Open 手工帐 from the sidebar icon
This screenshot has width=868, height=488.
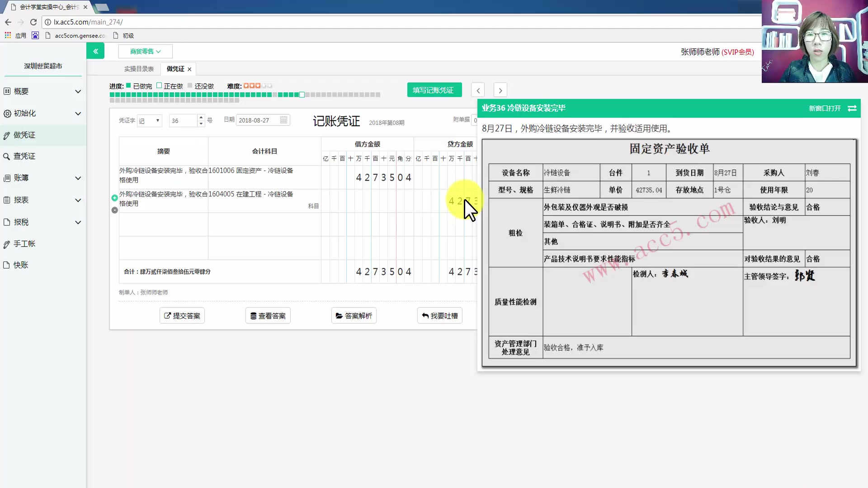point(7,244)
